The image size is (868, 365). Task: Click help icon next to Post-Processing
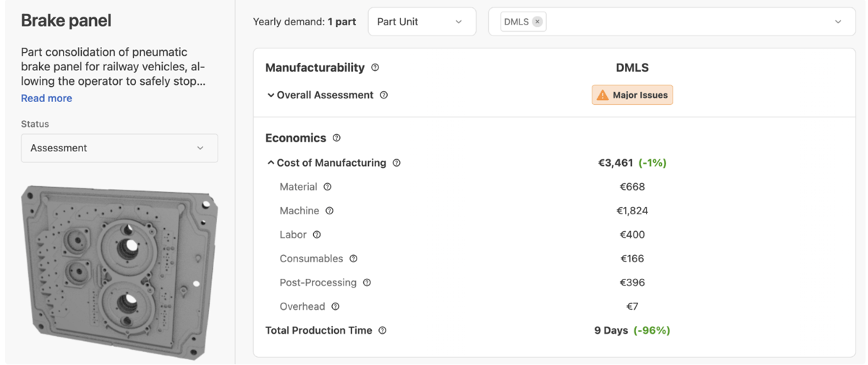coord(367,282)
